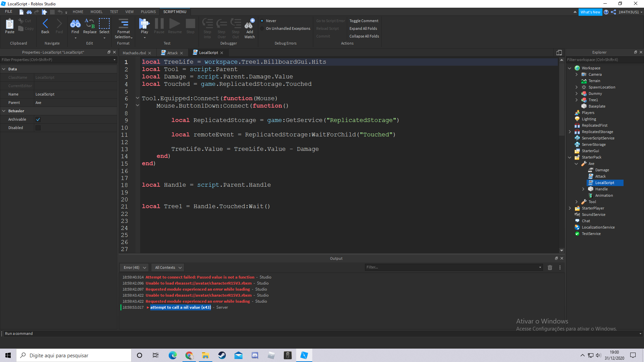The image size is (644, 362).
Task: Collapse the Axe tool in Explorer
Action: [576, 164]
